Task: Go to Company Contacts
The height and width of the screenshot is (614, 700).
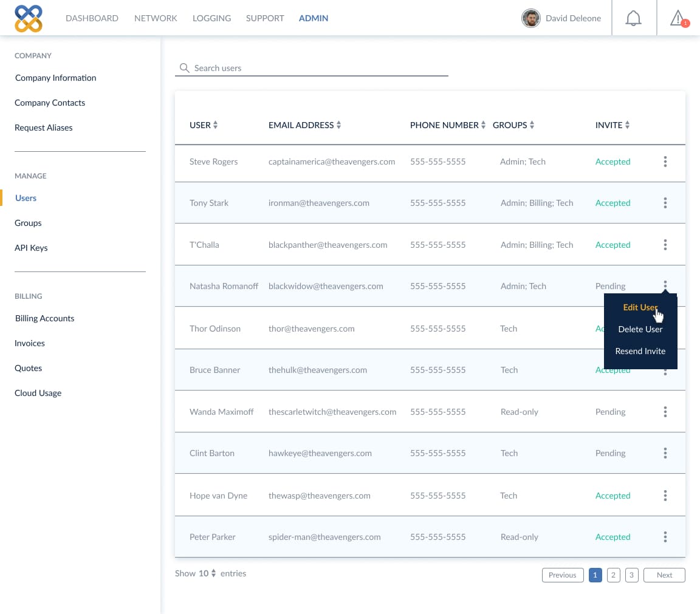Action: tap(50, 103)
